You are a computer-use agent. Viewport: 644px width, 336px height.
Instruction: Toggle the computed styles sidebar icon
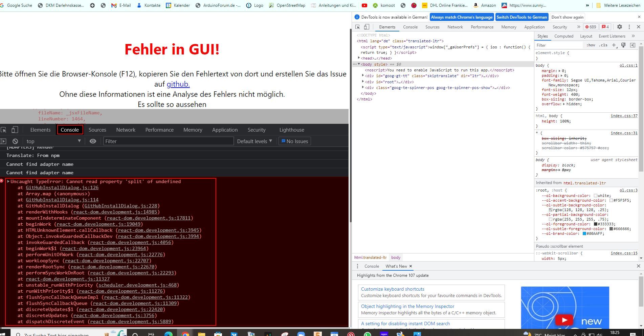pyautogui.click(x=632, y=45)
